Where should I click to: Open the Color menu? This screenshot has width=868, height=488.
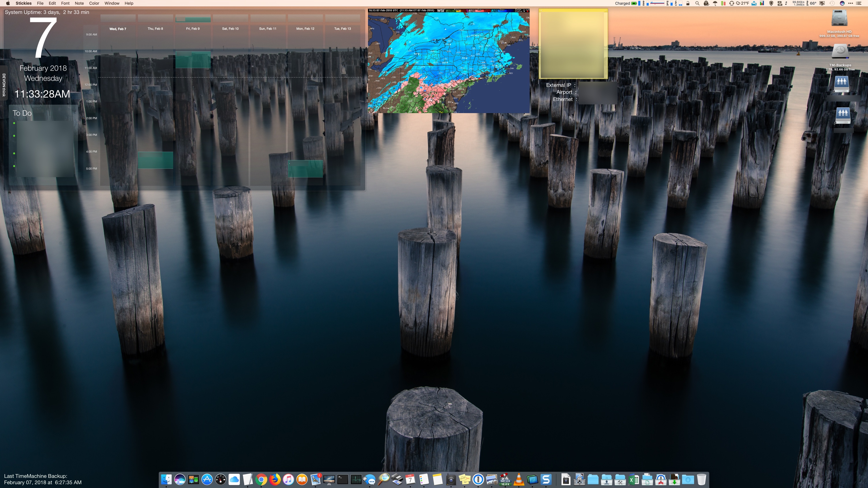point(94,3)
